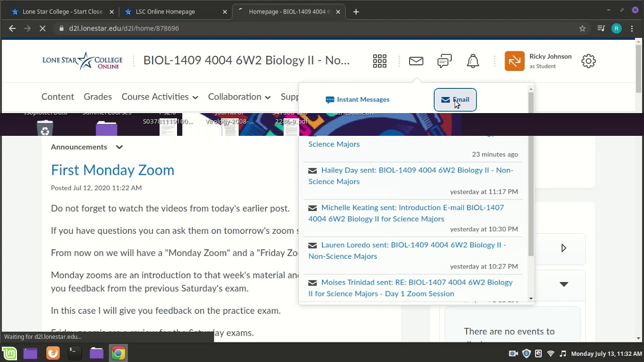
Task: Expand Course Activities dropdown
Action: pos(160,97)
